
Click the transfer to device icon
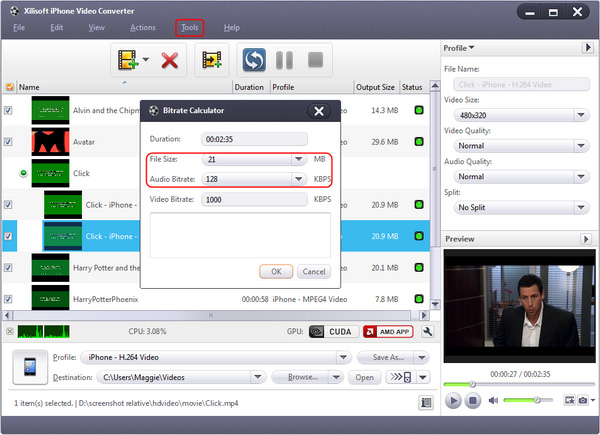coord(400,377)
